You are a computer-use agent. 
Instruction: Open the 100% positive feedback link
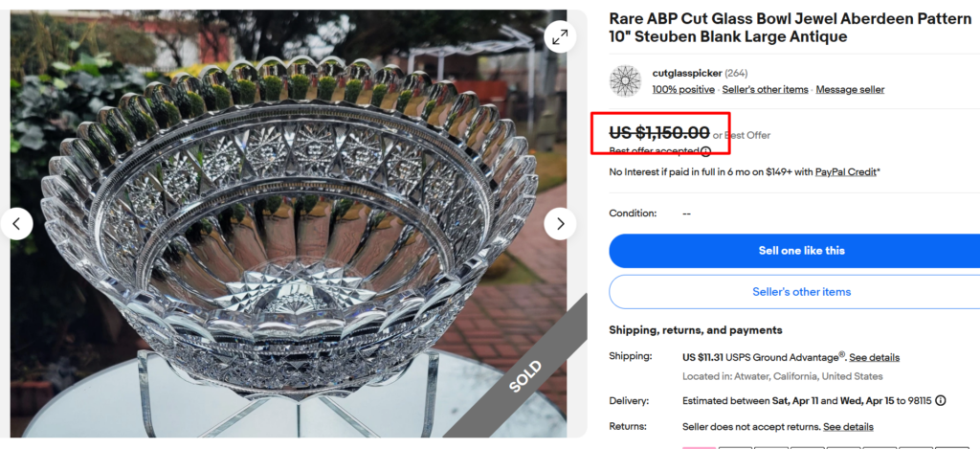coord(683,90)
